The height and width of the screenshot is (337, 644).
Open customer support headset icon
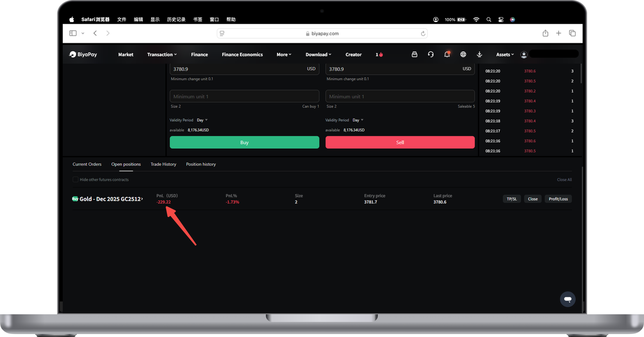click(x=431, y=54)
